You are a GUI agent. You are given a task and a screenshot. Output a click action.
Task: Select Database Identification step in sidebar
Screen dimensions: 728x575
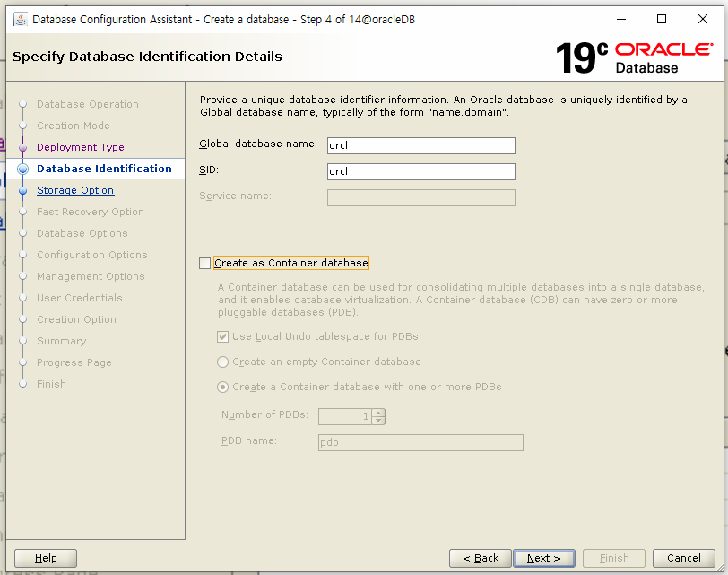tap(104, 169)
